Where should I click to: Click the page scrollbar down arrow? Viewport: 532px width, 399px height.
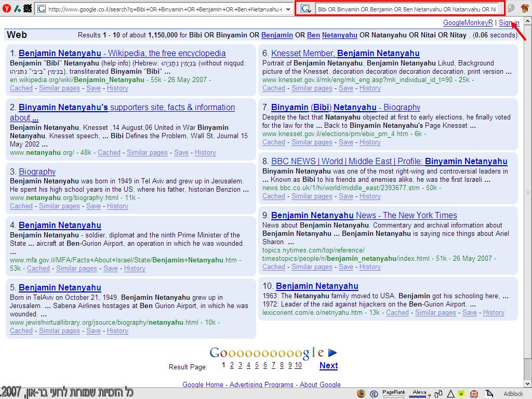[528, 384]
